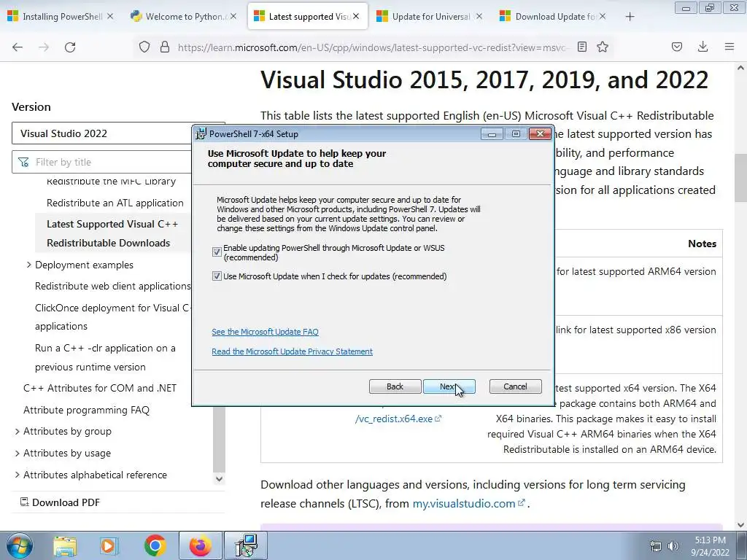747x560 pixels.
Task: Open C++ Attributes for COM and .NET
Action: [x=100, y=388]
